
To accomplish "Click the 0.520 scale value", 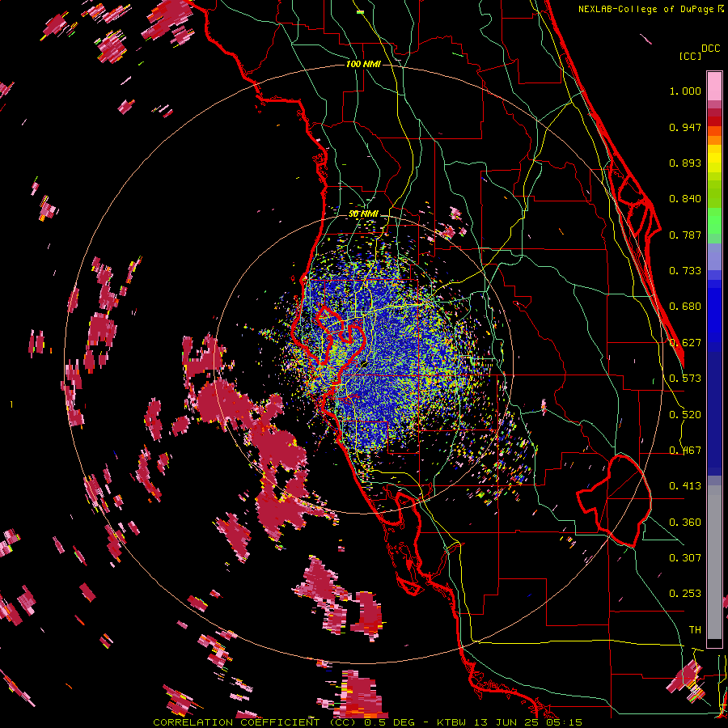I will [685, 415].
